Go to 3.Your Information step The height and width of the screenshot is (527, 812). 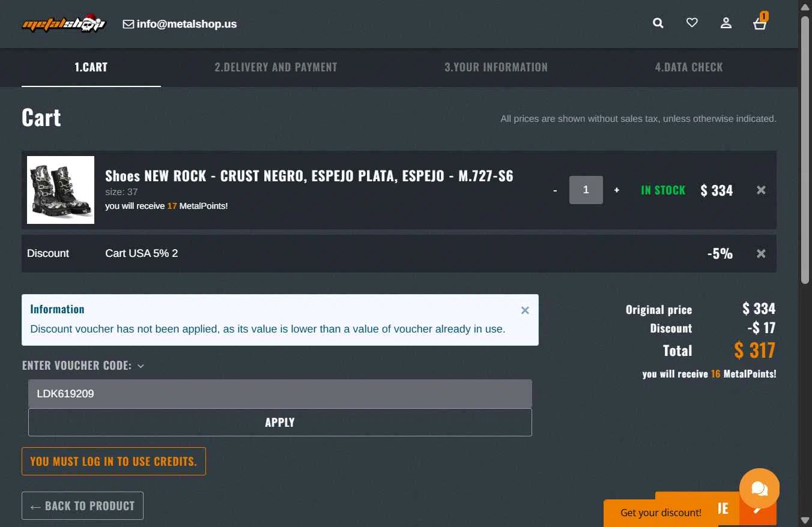(x=496, y=67)
